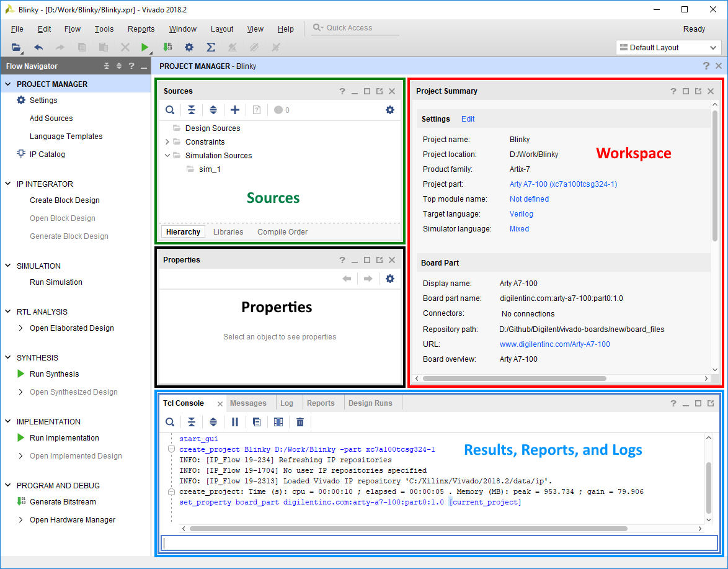Open the Default Layout dropdown

(668, 48)
